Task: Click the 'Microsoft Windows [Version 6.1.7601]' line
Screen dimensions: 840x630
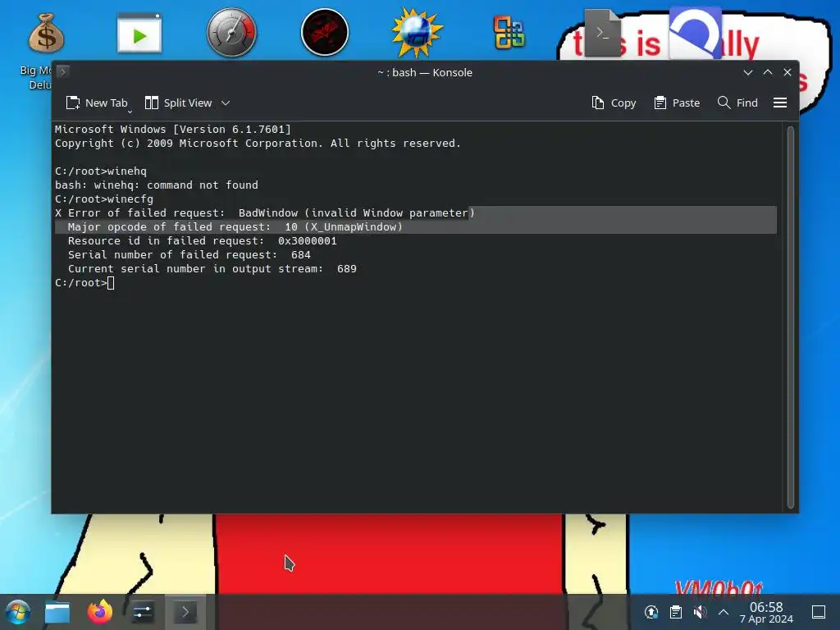Action: click(x=172, y=129)
